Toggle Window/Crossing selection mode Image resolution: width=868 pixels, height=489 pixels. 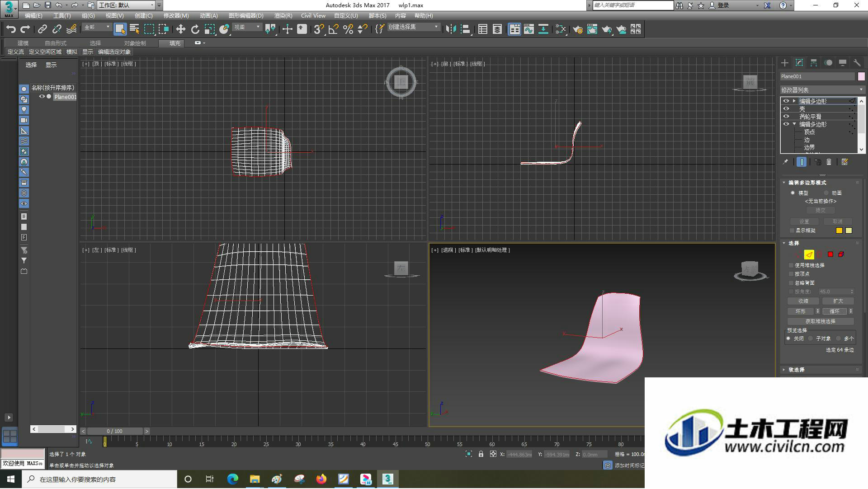coord(164,29)
